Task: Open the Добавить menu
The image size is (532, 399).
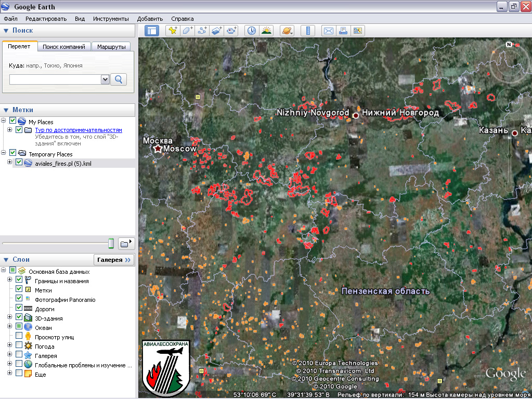Action: (150, 19)
